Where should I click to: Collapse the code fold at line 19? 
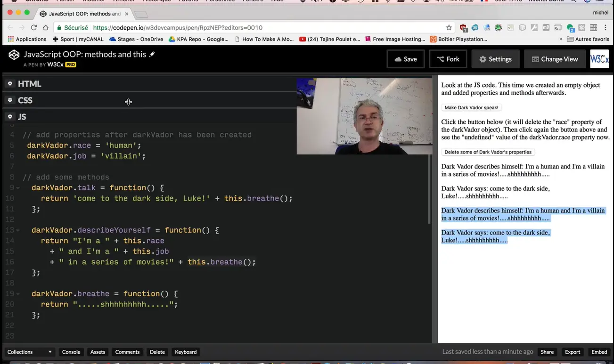[x=18, y=294]
